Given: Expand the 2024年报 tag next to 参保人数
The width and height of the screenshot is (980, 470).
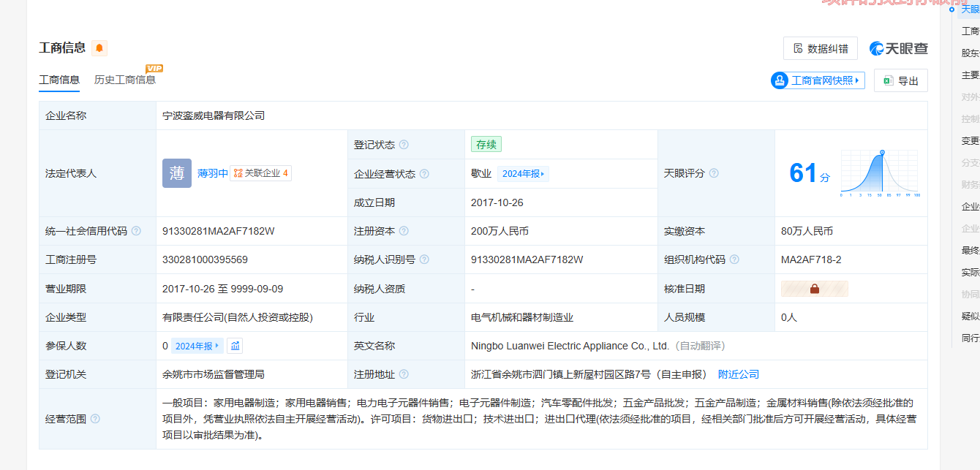Looking at the screenshot, I should pyautogui.click(x=197, y=346).
